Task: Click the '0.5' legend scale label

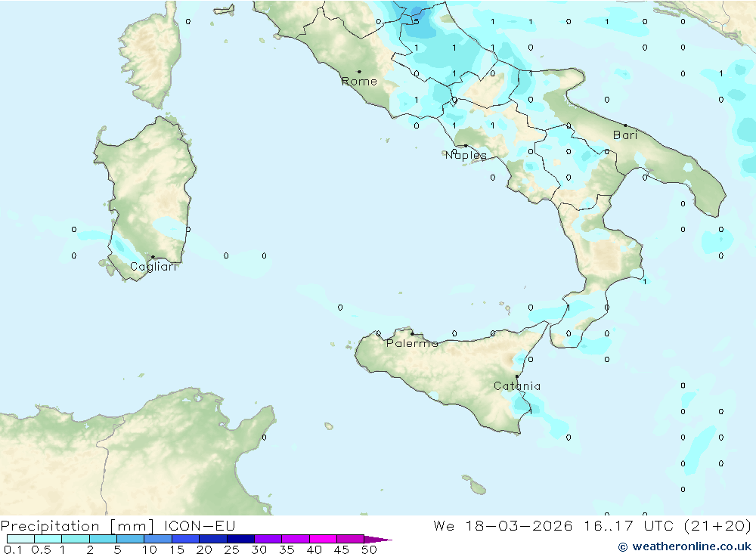Action: [x=41, y=549]
